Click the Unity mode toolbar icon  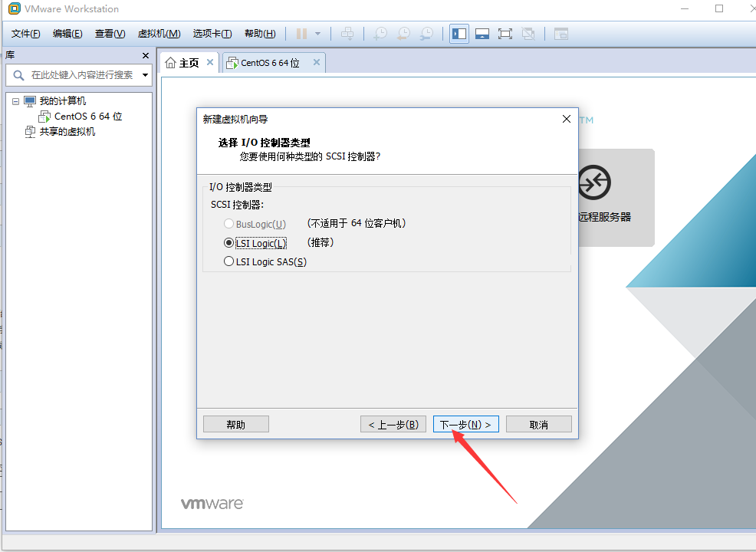point(528,34)
